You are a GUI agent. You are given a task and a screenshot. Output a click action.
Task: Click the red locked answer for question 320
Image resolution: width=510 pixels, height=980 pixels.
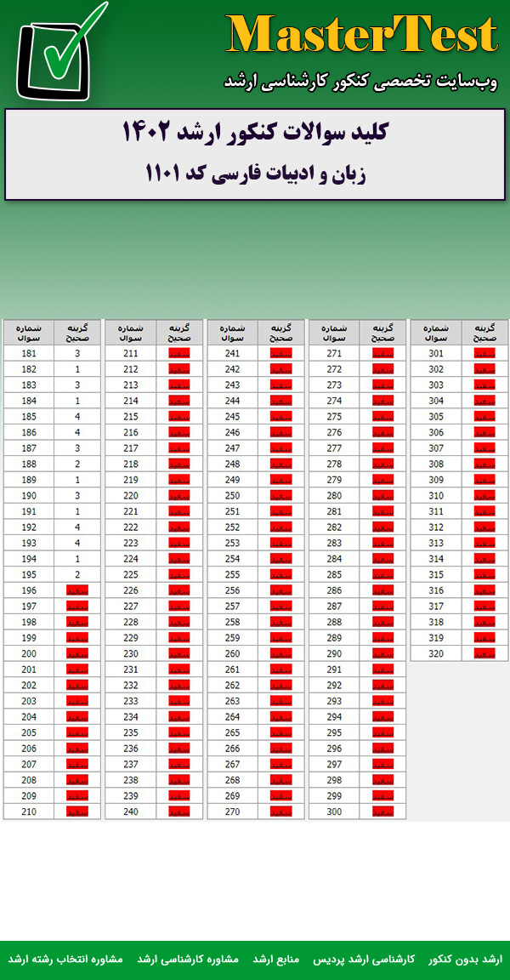[x=485, y=653]
